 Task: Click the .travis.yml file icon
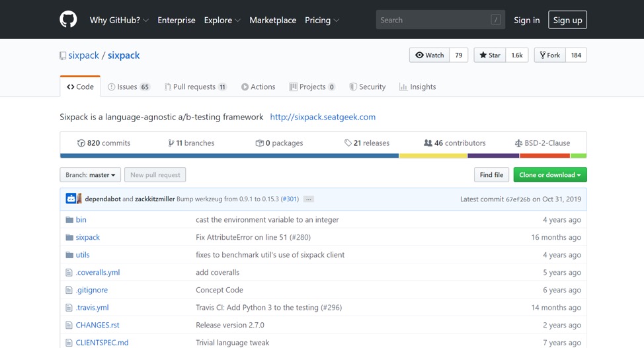(69, 308)
